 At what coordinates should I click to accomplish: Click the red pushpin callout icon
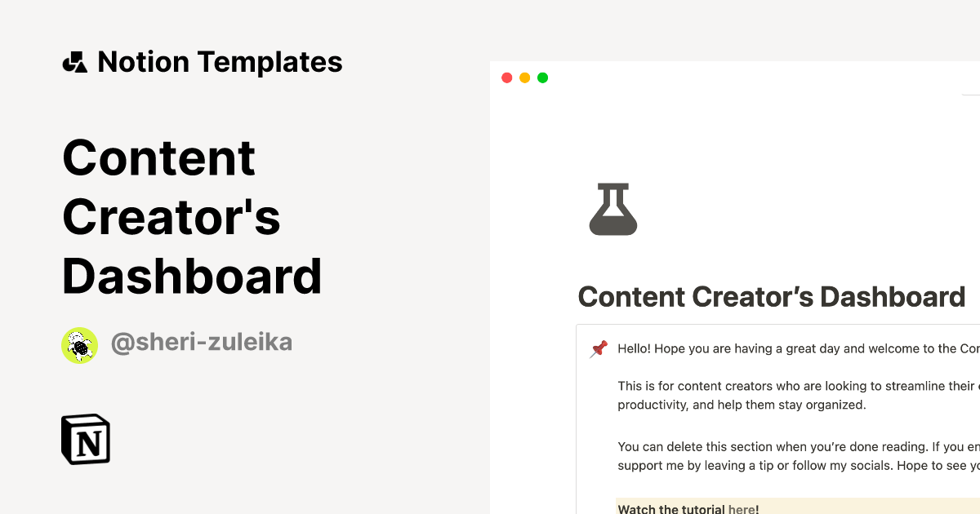pos(597,348)
